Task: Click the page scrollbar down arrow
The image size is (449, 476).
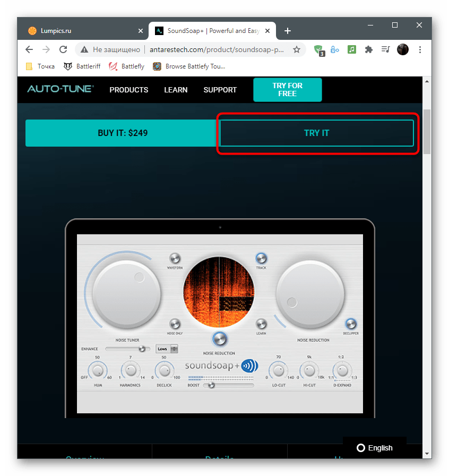Action: (x=427, y=454)
